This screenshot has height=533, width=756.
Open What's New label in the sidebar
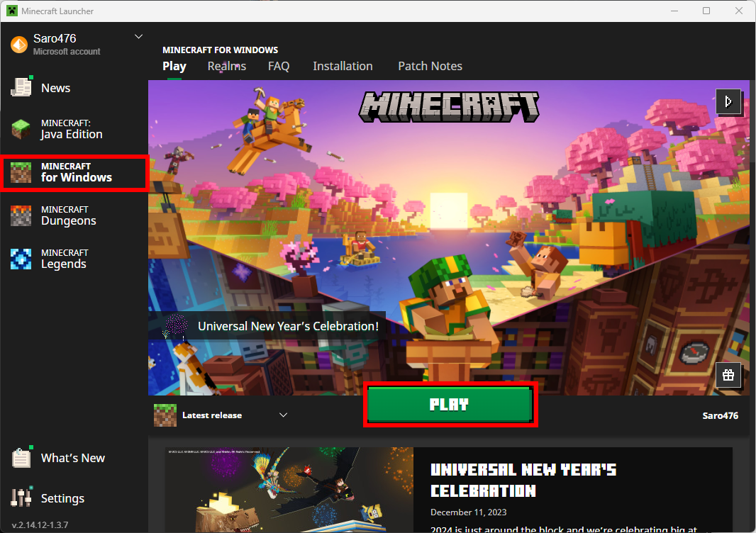[x=73, y=458]
